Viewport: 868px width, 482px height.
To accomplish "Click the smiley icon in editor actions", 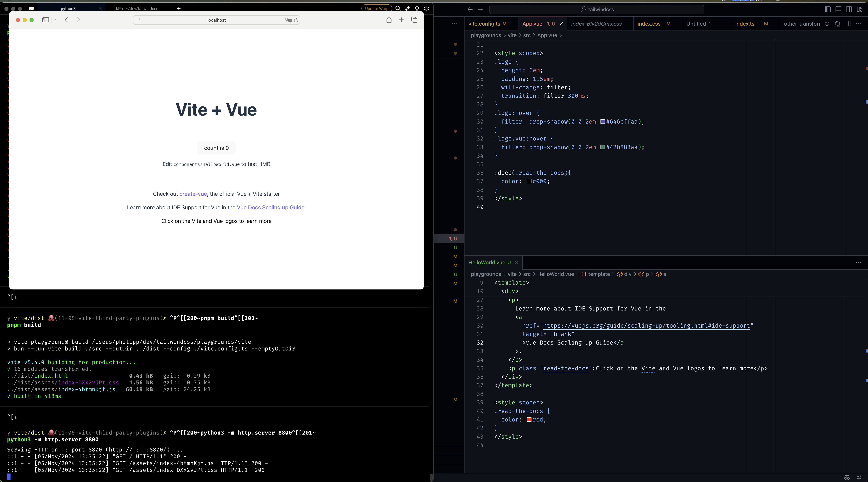I will point(827,24).
